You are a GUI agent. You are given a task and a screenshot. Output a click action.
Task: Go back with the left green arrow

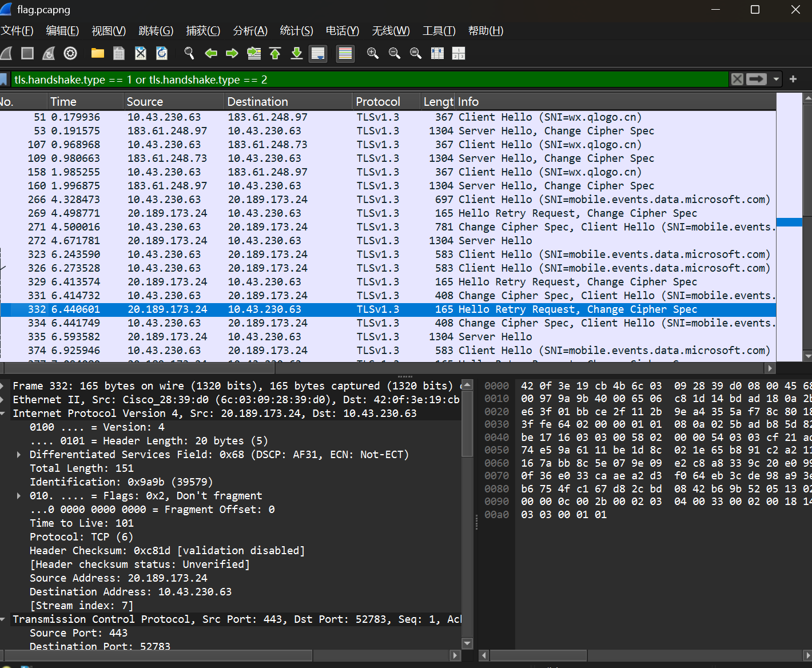211,53
